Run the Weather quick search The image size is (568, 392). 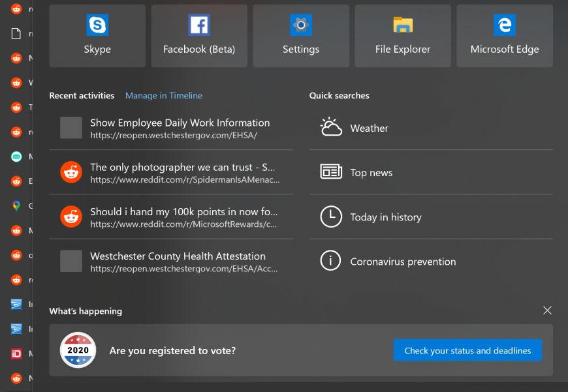pos(431,128)
